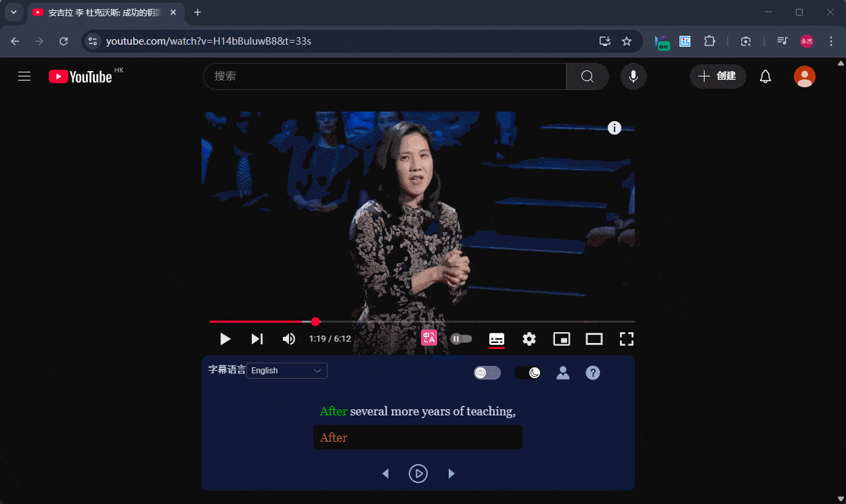
Task: Toggle subtitles closed captions button
Action: 497,339
